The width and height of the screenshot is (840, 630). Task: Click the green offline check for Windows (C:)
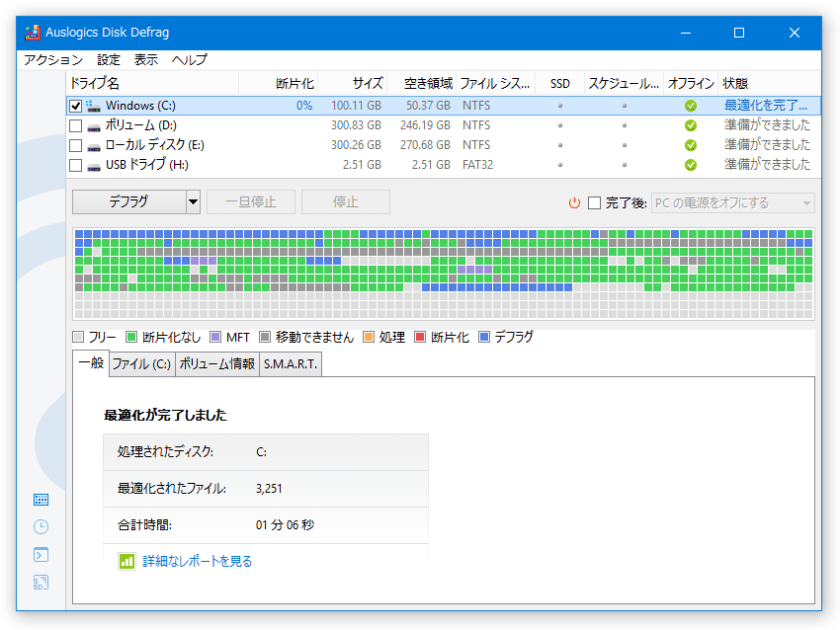pos(691,106)
